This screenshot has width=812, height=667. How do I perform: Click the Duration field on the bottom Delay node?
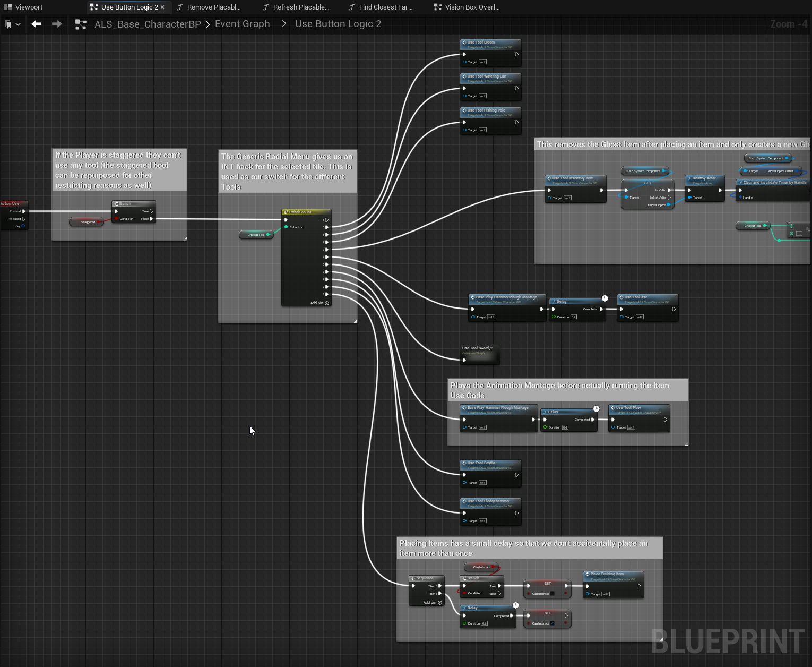484,623
